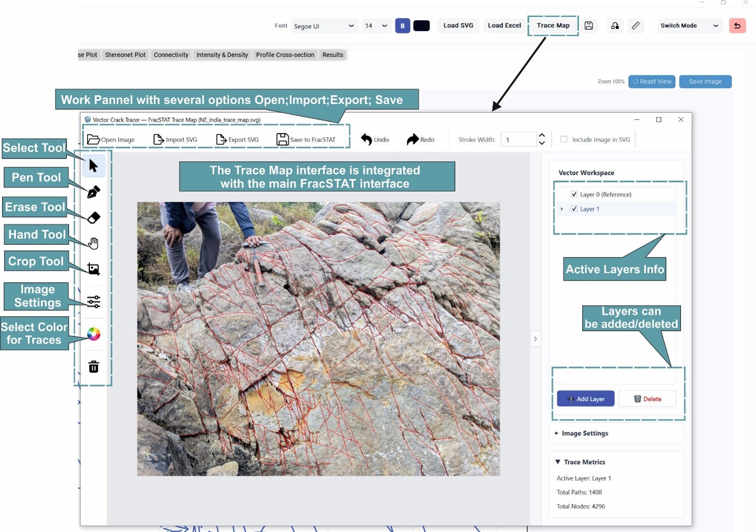Screen dimensions: 756x532
Task: Click the lock icon in main toolbar
Action: click(x=615, y=26)
